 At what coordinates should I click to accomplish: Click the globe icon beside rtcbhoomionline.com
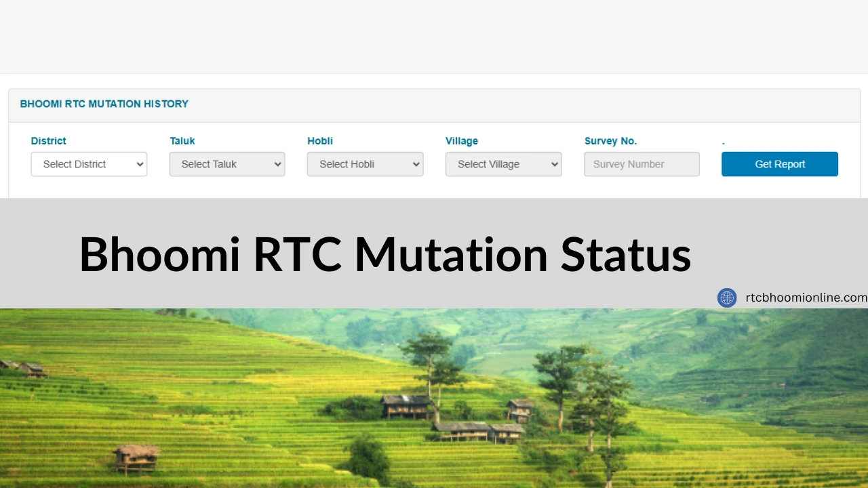(x=727, y=298)
